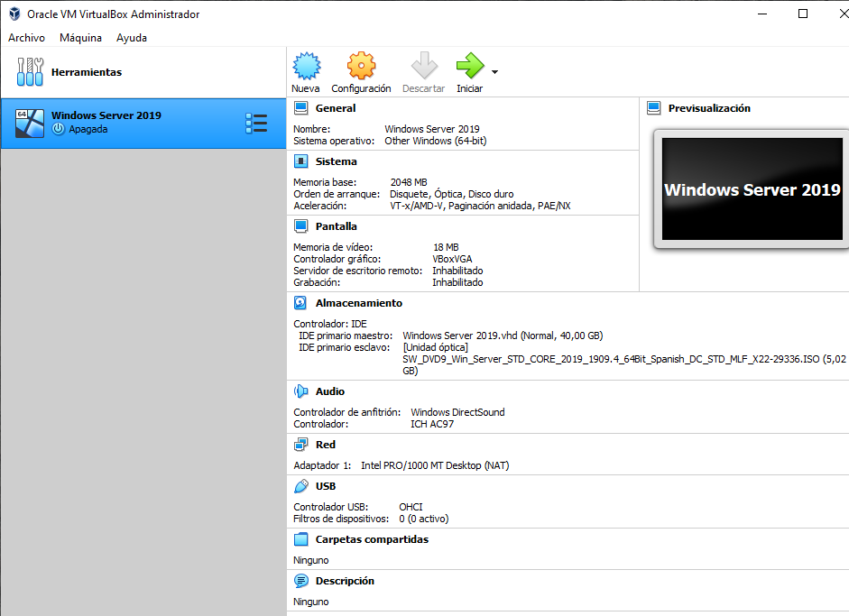
Task: Open Sistema settings via its heading
Action: [337, 161]
